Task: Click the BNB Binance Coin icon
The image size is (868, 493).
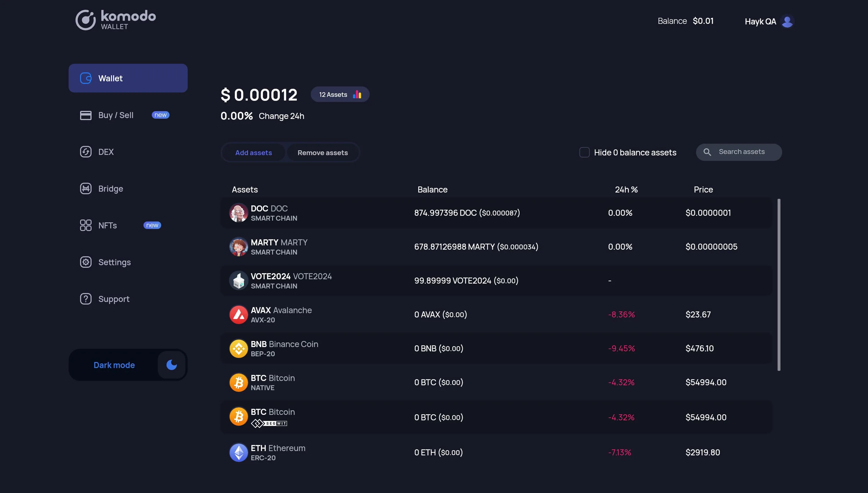Action: [239, 348]
